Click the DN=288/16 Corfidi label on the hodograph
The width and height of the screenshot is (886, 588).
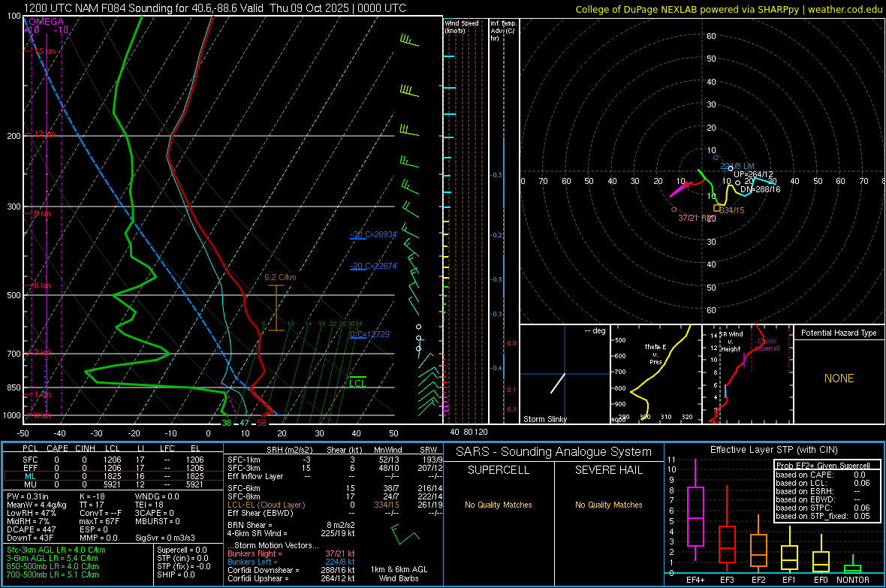click(761, 189)
